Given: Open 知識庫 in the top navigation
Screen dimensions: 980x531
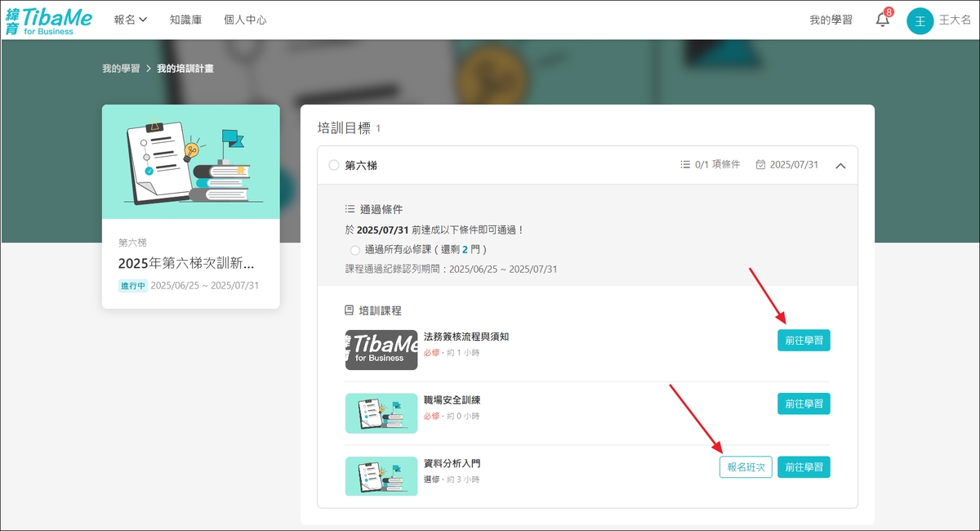Looking at the screenshot, I should pos(185,20).
